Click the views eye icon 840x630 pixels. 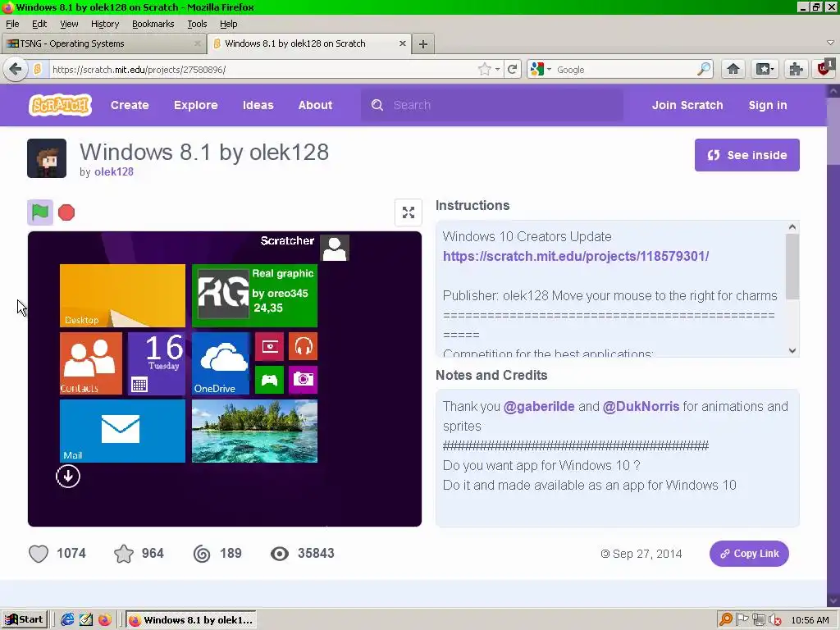[x=280, y=554]
